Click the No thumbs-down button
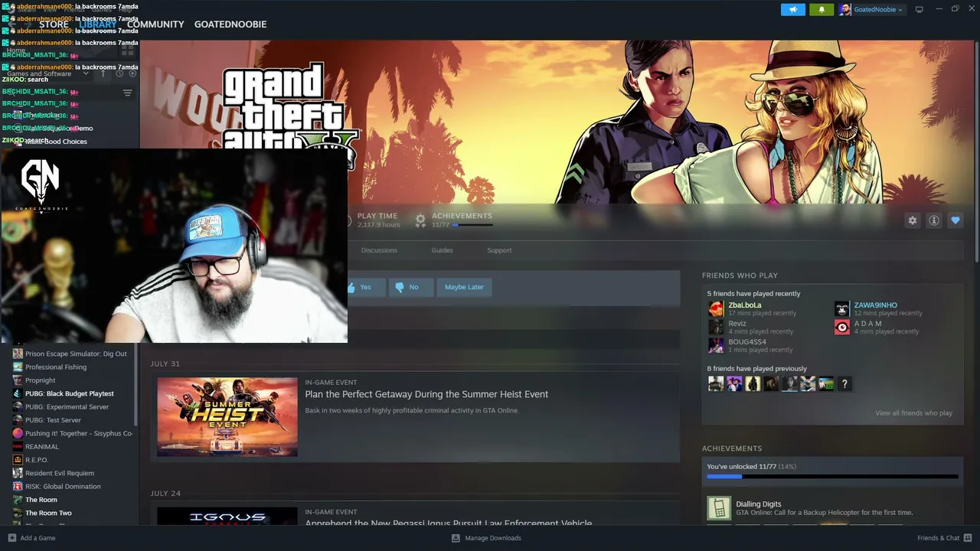Viewport: 980px width, 551px height. (410, 287)
